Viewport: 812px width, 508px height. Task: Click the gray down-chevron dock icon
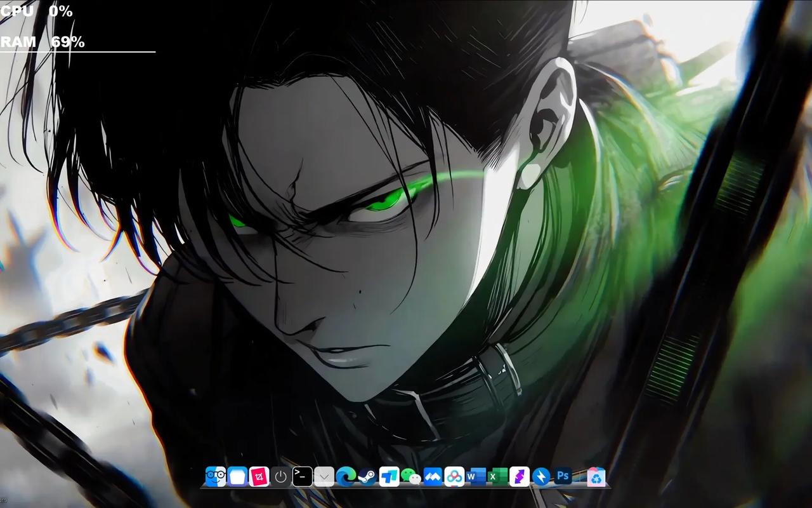click(324, 476)
